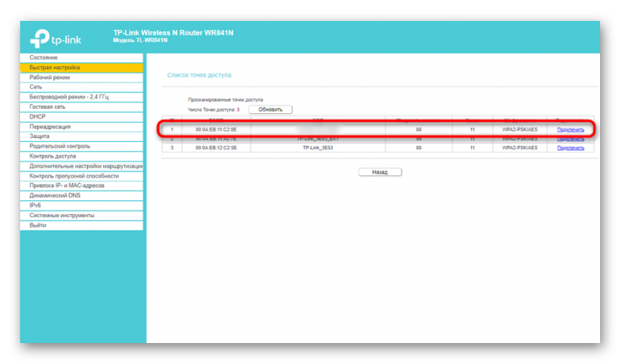Click the Назад button
This screenshot has height=364, width=621.
click(x=380, y=172)
